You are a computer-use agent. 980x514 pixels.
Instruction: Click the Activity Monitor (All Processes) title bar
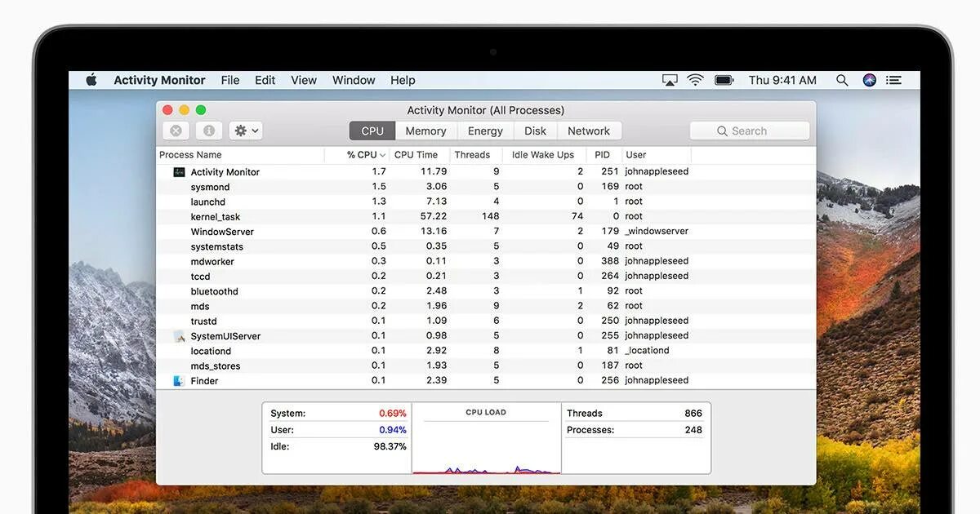click(486, 110)
